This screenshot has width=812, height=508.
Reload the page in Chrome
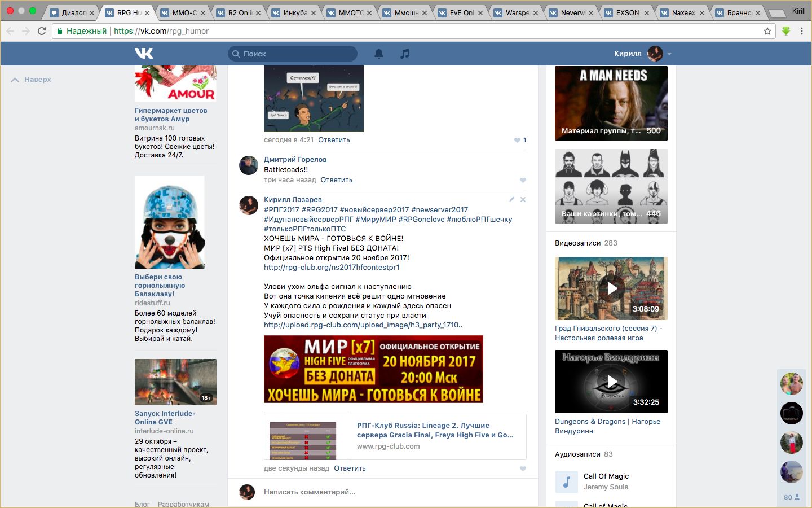[x=42, y=31]
